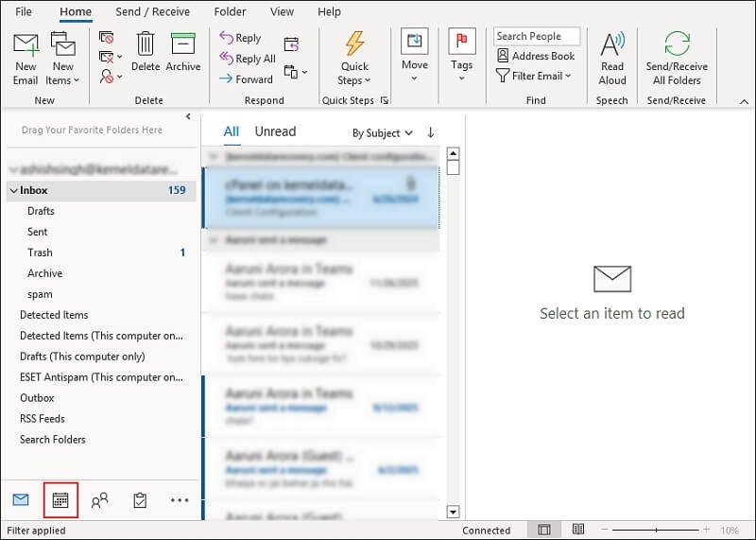
Task: Toggle sort order arrow in message list
Action: click(431, 133)
